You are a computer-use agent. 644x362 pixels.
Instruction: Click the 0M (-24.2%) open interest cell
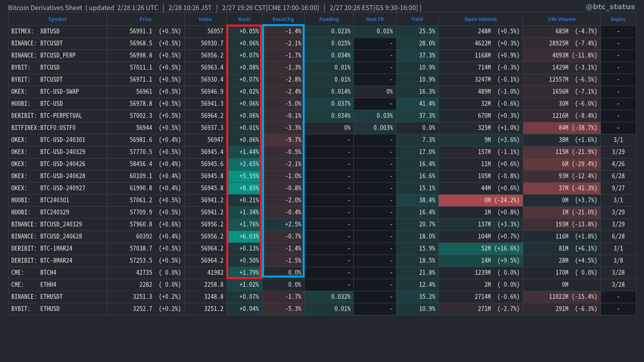(481, 200)
